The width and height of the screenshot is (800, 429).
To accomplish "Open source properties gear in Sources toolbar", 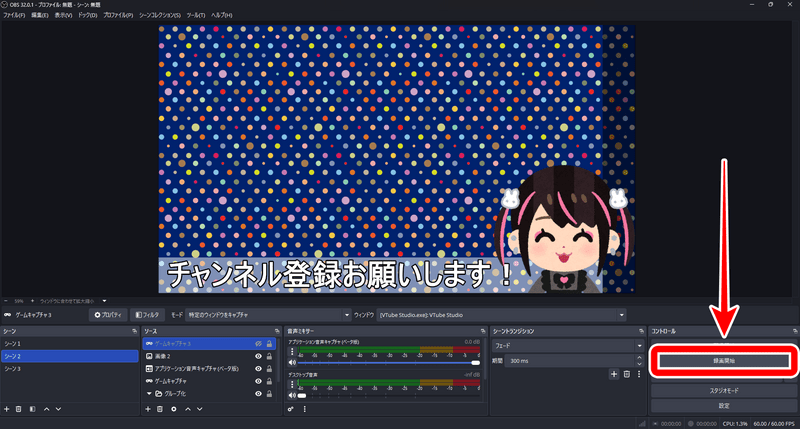I will coord(174,409).
